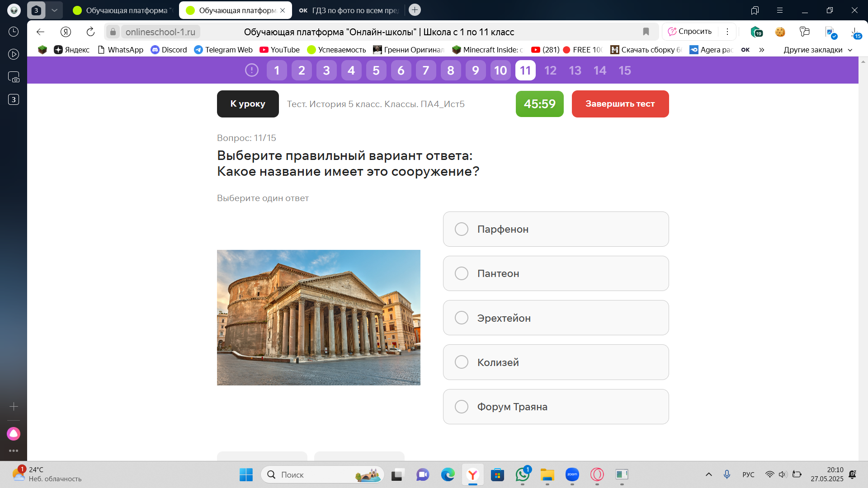Switch to the ГДЗ по фото tab
The width and height of the screenshot is (868, 488).
click(349, 10)
